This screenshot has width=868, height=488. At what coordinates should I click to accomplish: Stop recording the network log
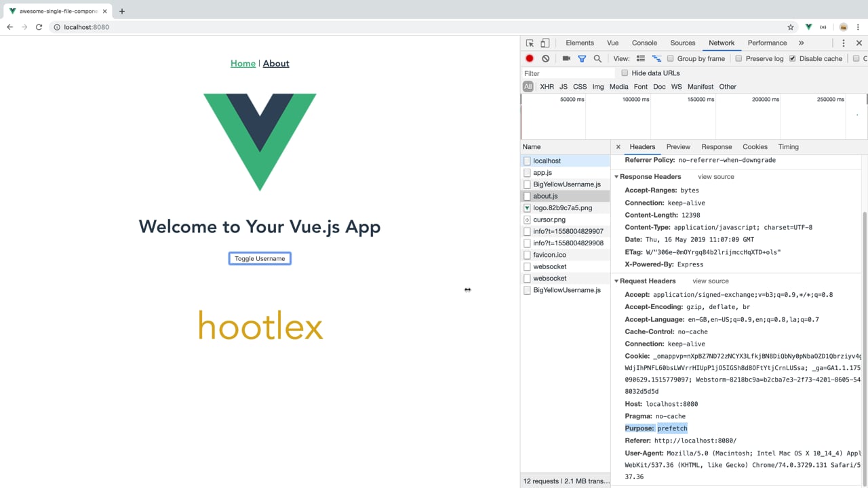530,58
